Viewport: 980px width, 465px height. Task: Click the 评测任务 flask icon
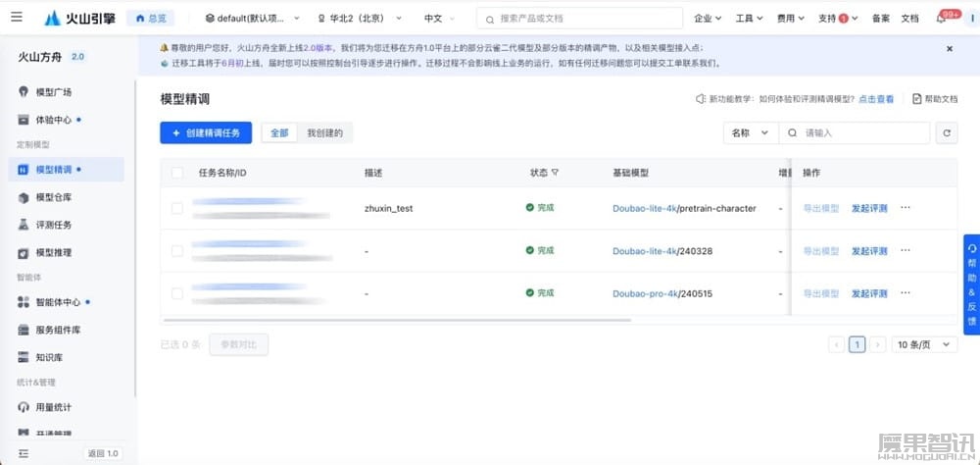coord(24,225)
